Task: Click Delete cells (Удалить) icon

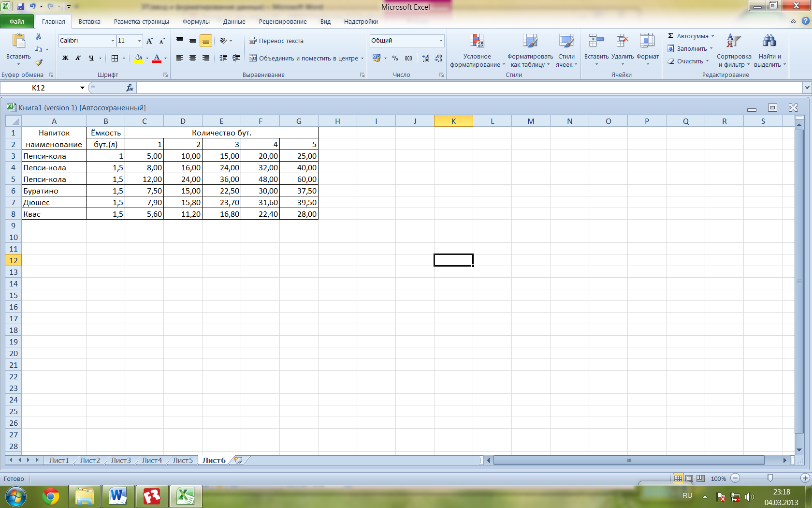Action: point(623,41)
